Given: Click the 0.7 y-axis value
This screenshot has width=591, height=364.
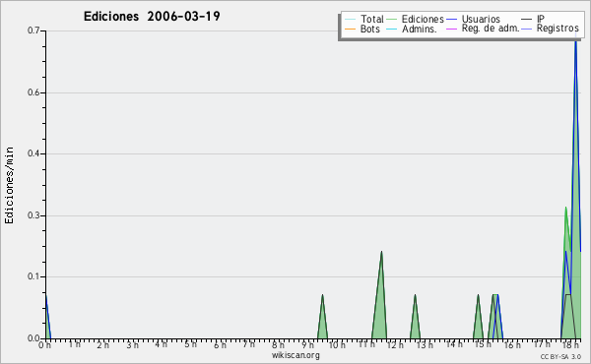Looking at the screenshot, I should pos(33,30).
